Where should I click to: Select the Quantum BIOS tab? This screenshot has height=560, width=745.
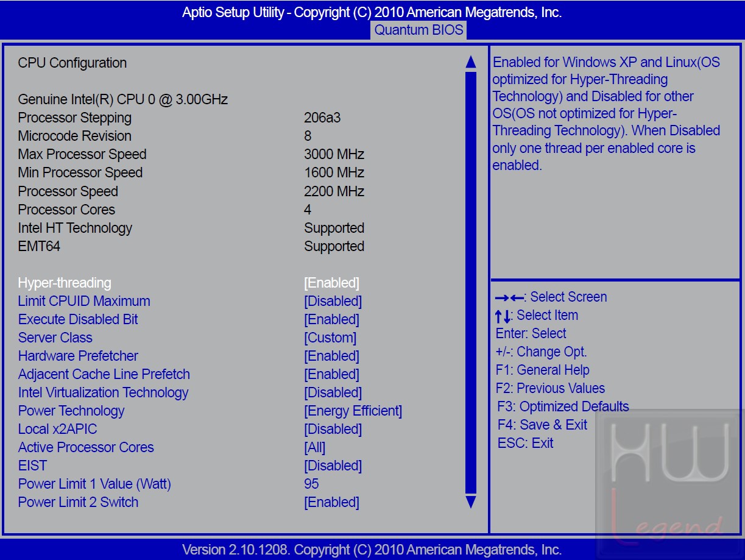click(x=418, y=30)
